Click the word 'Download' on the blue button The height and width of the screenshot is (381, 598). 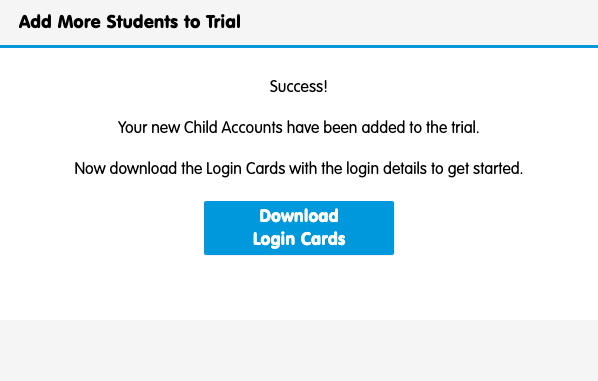(299, 216)
